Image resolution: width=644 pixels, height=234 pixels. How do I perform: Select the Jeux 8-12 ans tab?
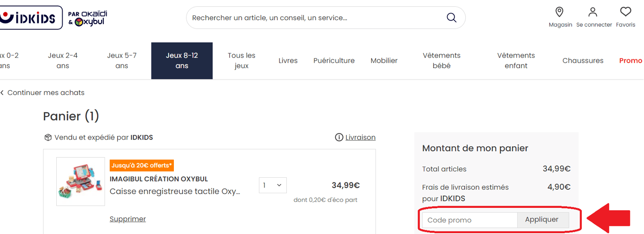(182, 61)
